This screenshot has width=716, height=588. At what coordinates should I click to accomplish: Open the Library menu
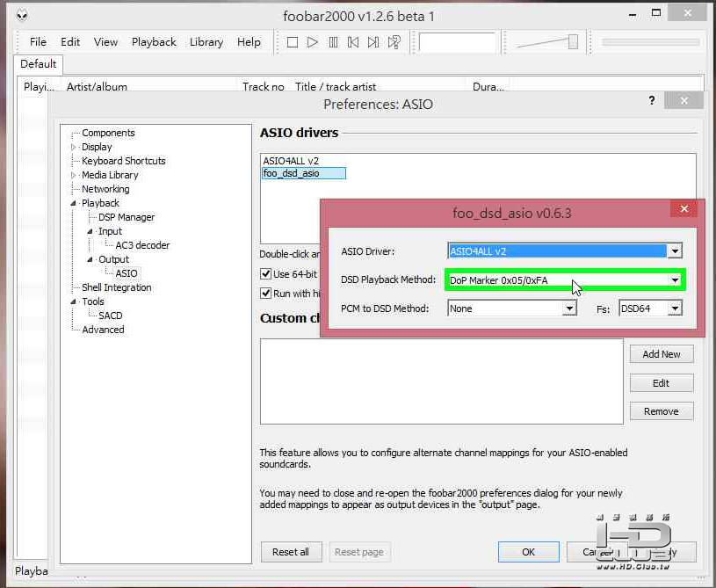pos(206,42)
